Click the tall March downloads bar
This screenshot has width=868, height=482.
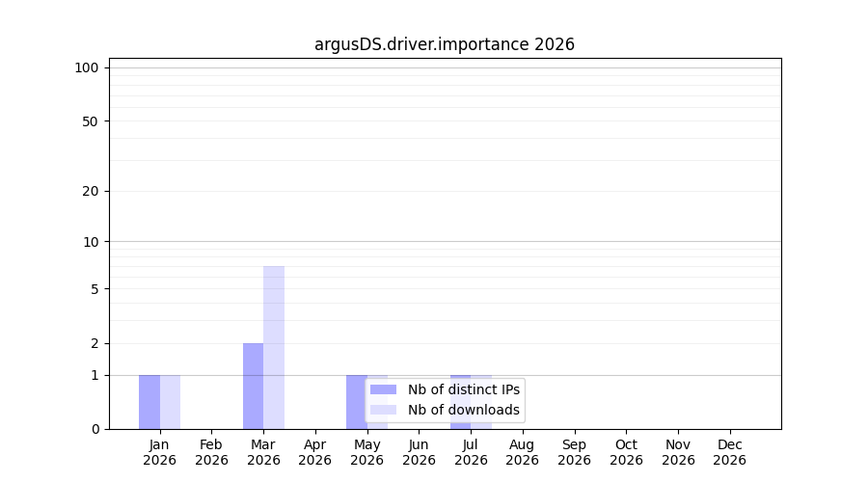[274, 348]
